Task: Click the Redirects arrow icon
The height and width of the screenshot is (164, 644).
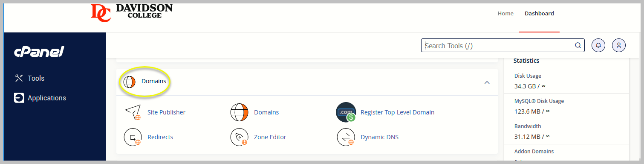Action: pos(133,137)
